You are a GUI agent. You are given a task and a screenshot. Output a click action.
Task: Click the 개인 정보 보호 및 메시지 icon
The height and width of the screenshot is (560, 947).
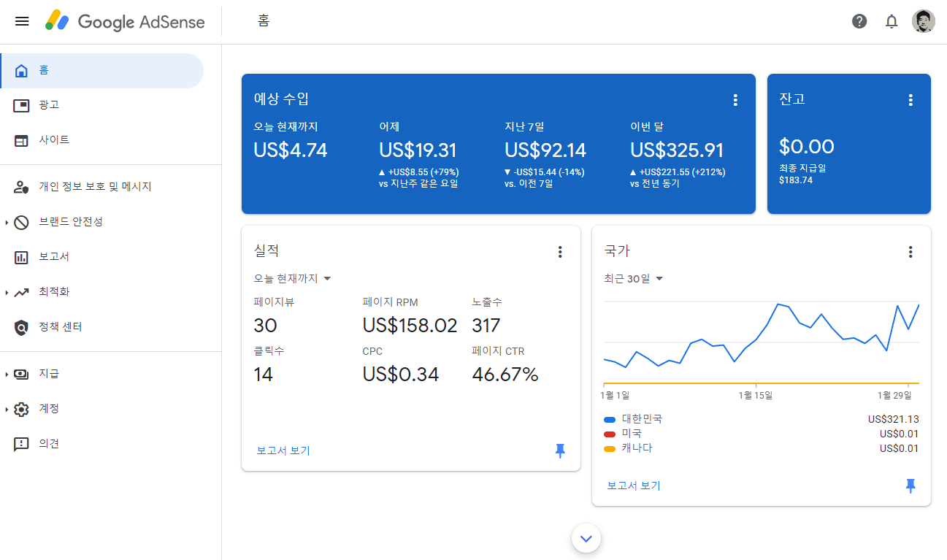pos(21,187)
